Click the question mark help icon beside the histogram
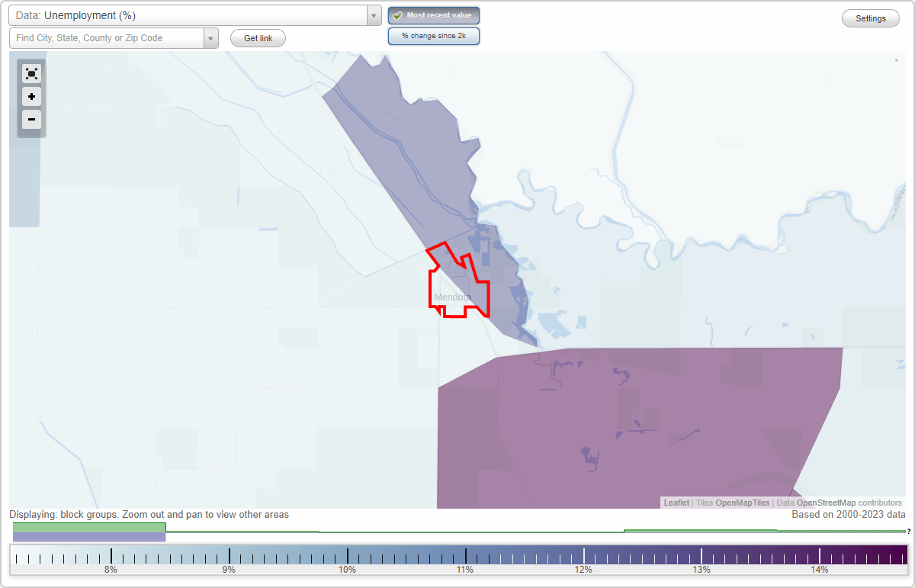The image size is (915, 588). point(909,532)
